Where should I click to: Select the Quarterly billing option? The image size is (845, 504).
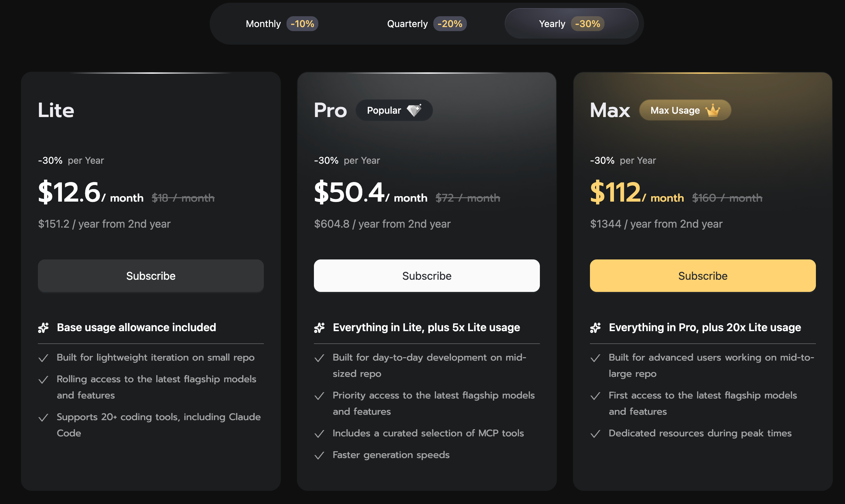(427, 24)
